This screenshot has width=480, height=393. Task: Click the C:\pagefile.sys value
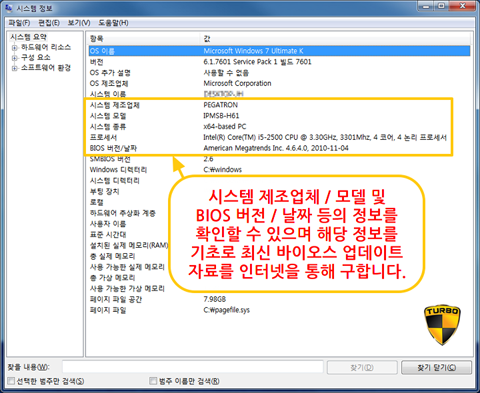point(226,310)
